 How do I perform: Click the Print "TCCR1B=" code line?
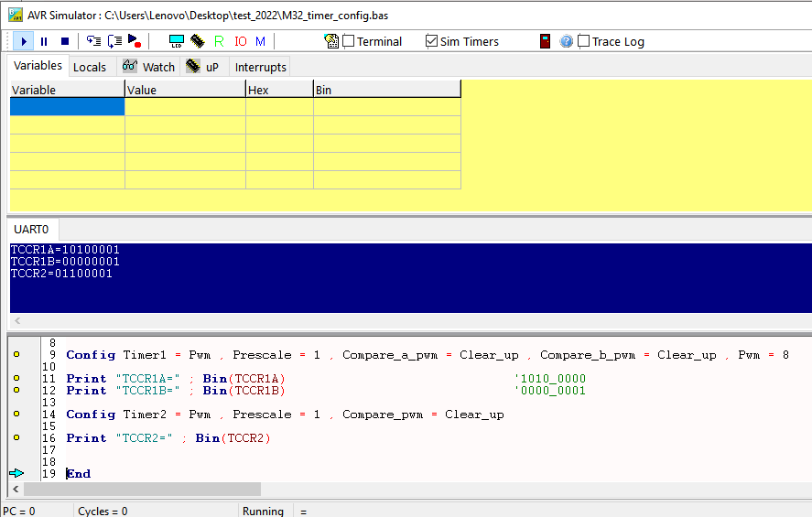tap(176, 391)
